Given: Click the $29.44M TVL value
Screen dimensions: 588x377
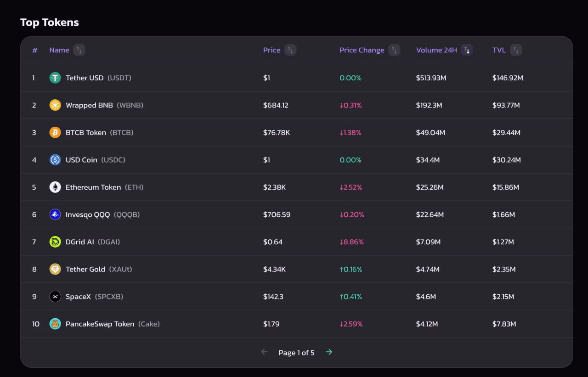Looking at the screenshot, I should pyautogui.click(x=506, y=133).
